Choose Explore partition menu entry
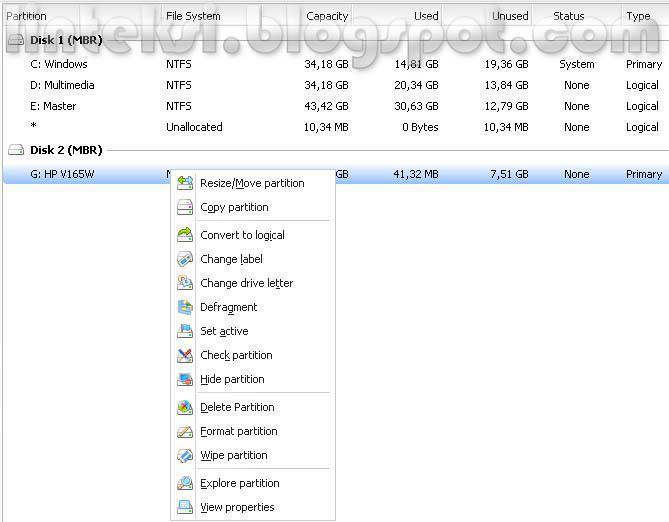This screenshot has height=522, width=669. coord(253,483)
